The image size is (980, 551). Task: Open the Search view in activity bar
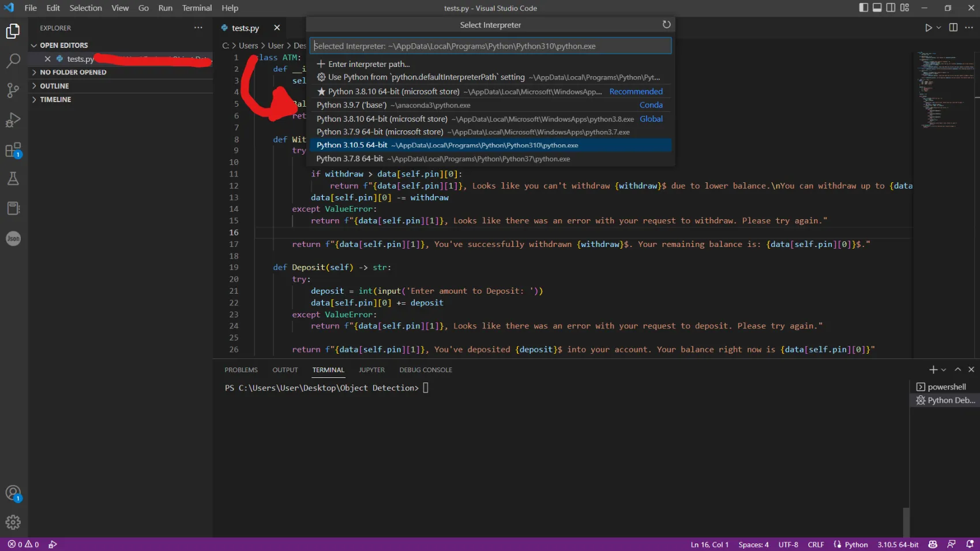tap(13, 61)
